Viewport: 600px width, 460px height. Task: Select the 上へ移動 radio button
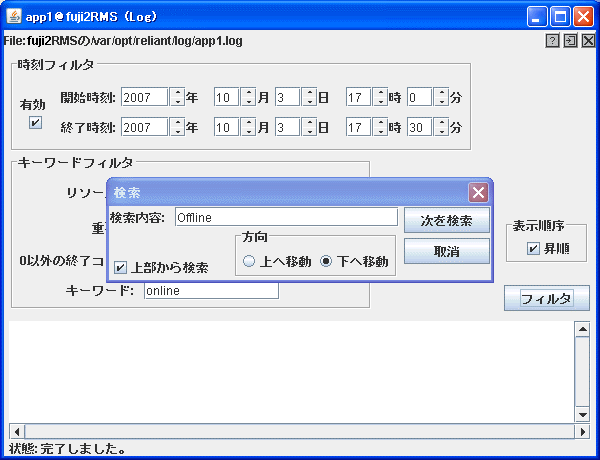point(249,261)
